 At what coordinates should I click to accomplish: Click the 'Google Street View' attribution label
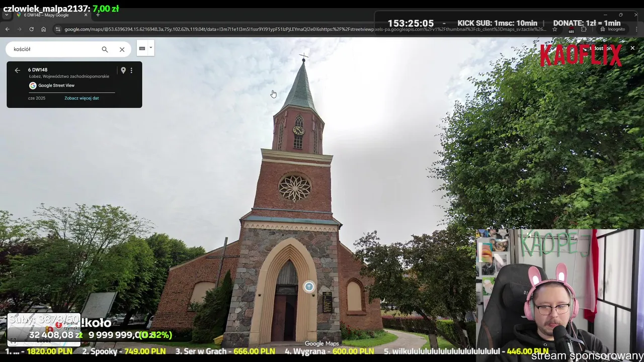[x=56, y=85]
